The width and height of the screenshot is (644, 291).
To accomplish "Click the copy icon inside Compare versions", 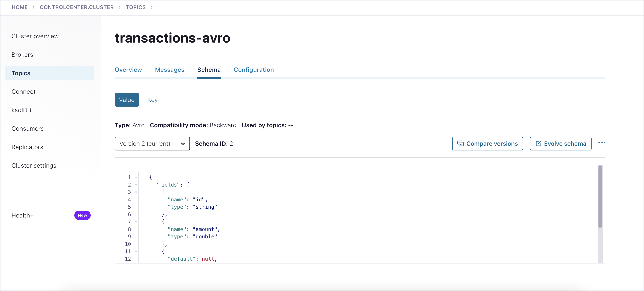I will pos(461,143).
